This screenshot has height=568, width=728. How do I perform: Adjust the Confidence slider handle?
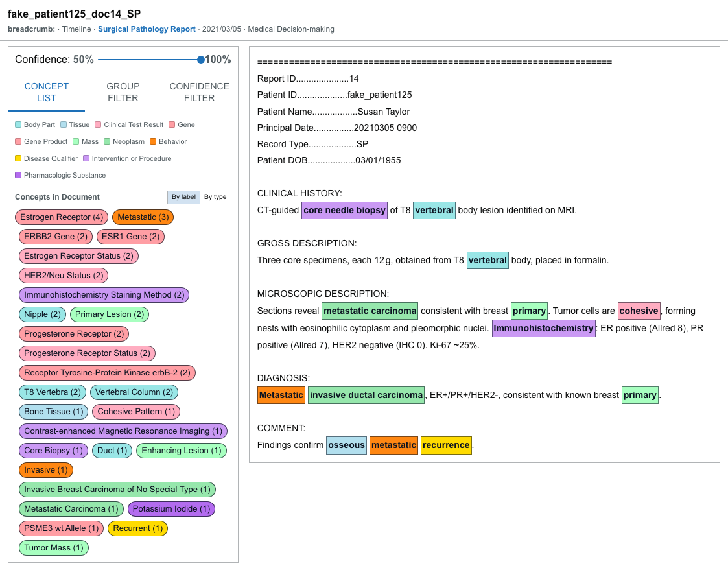[200, 60]
